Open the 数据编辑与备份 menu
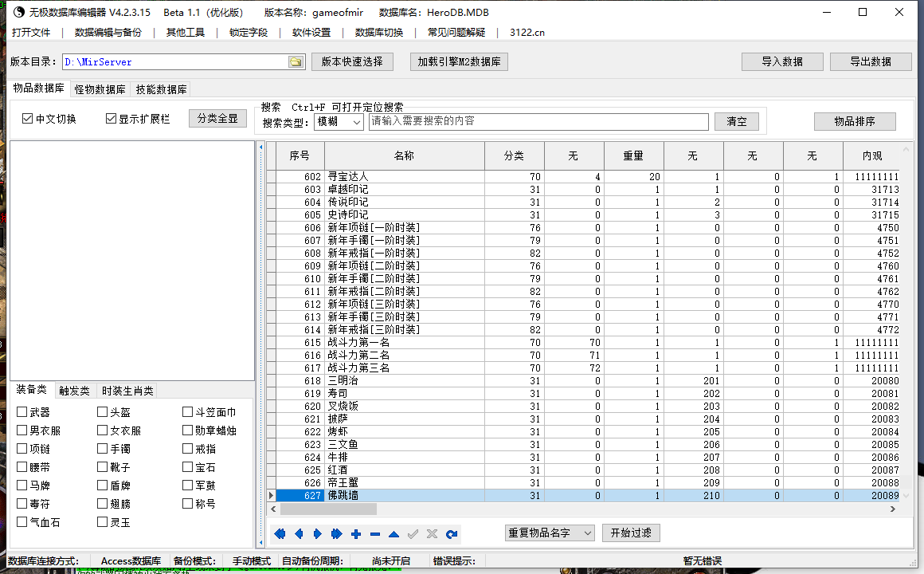 point(108,33)
